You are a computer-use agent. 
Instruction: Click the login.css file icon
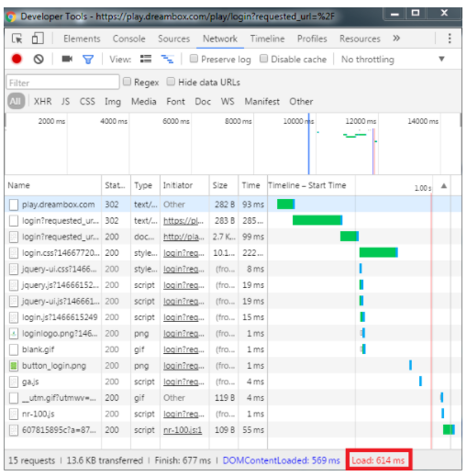click(14, 253)
